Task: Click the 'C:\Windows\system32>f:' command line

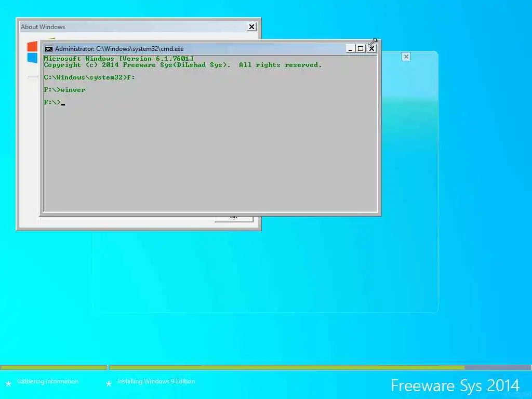Action: click(x=89, y=77)
